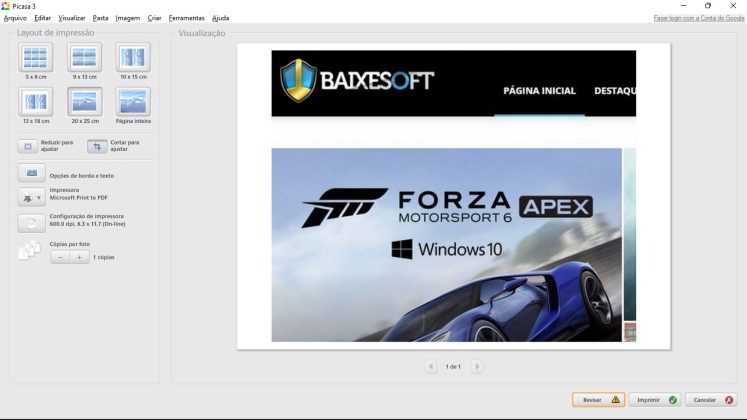This screenshot has width=747, height=420.
Task: Open Configuração de impressora settings
Action: click(31, 223)
